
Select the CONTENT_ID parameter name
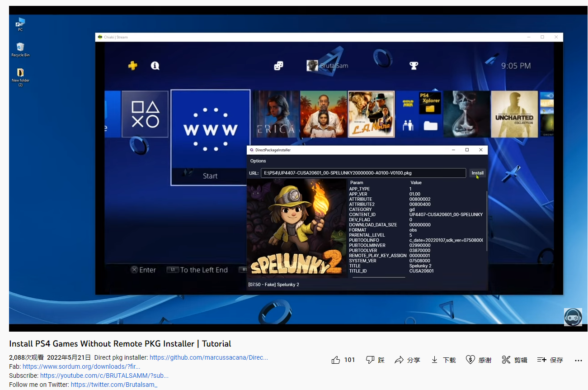362,214
